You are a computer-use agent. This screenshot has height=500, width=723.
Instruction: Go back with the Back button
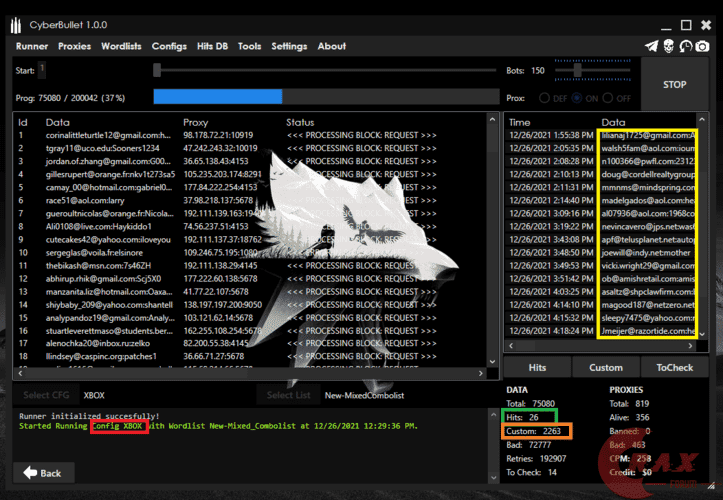[44, 473]
